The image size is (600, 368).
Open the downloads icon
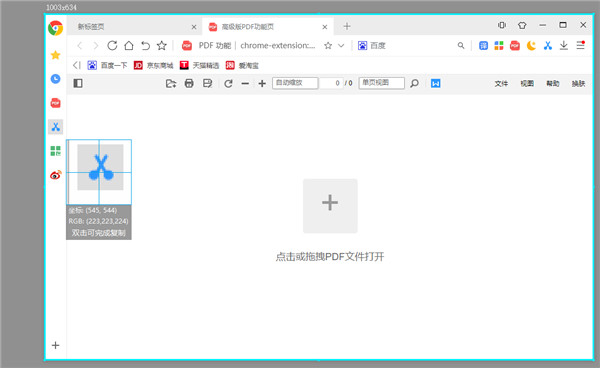(x=564, y=46)
